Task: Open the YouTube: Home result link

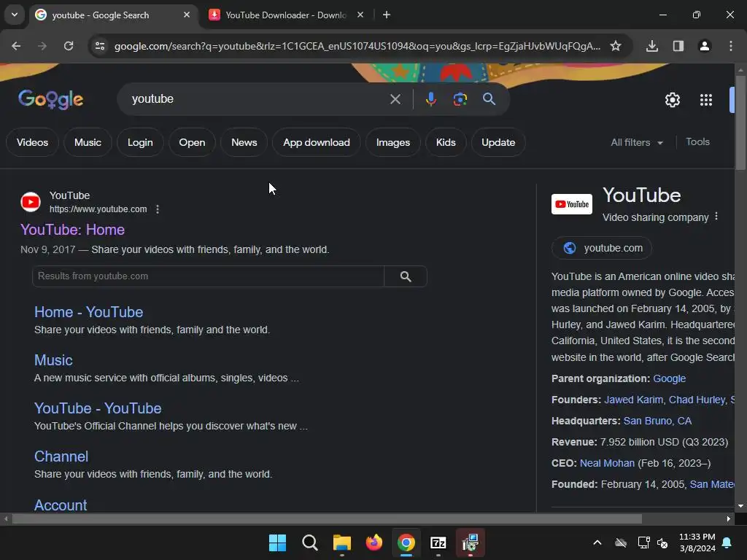Action: click(x=72, y=230)
